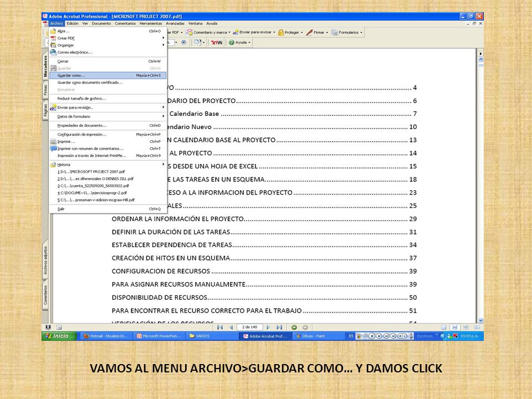The height and width of the screenshot is (399, 532).
Task: Switch to Microsoft PowerPoint taskbar button
Action: click(x=159, y=336)
